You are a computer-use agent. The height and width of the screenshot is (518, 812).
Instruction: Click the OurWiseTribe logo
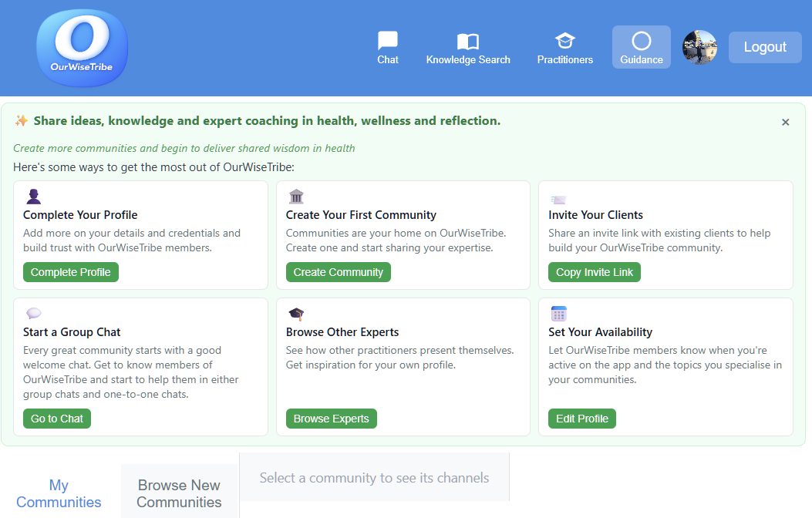point(82,48)
